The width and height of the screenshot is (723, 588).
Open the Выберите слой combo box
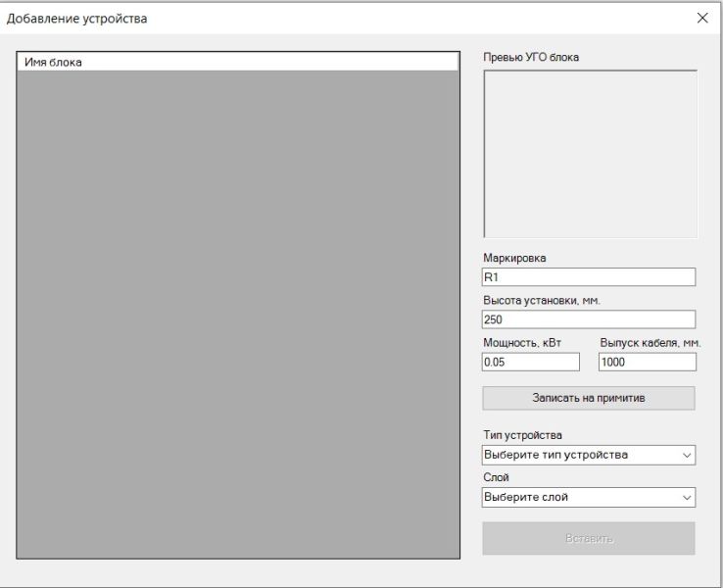tap(589, 498)
